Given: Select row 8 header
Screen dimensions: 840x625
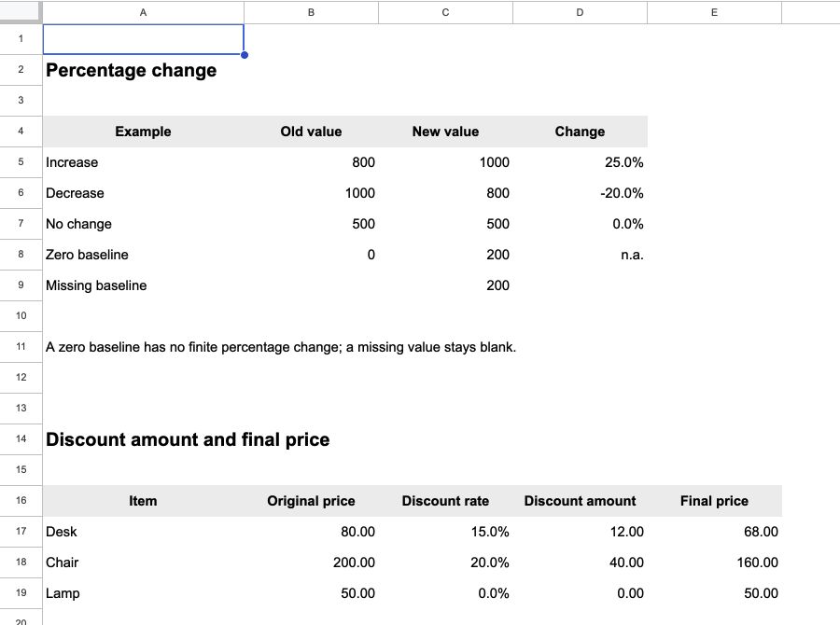Looking at the screenshot, I should click(x=21, y=255).
